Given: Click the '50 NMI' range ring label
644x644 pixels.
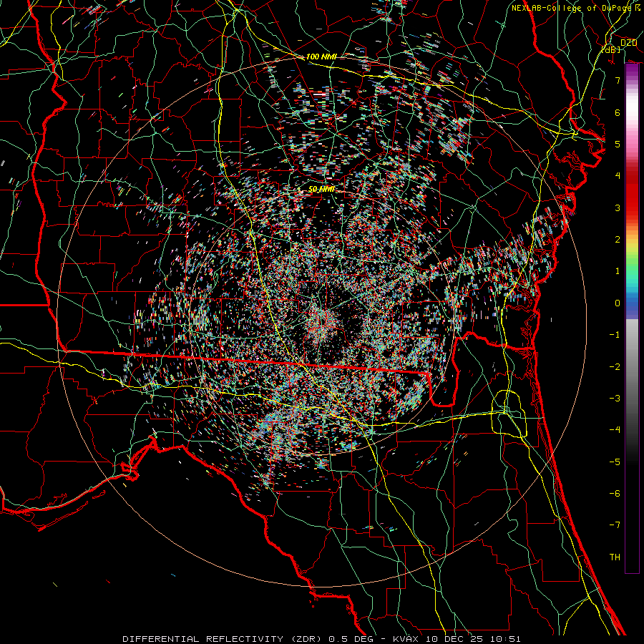Looking at the screenshot, I should coord(321,189).
